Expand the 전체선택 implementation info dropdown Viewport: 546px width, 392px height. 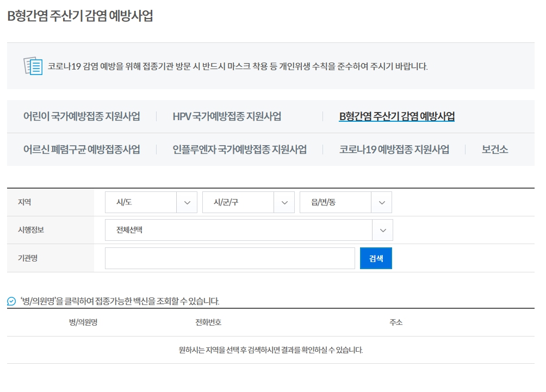[239, 229]
